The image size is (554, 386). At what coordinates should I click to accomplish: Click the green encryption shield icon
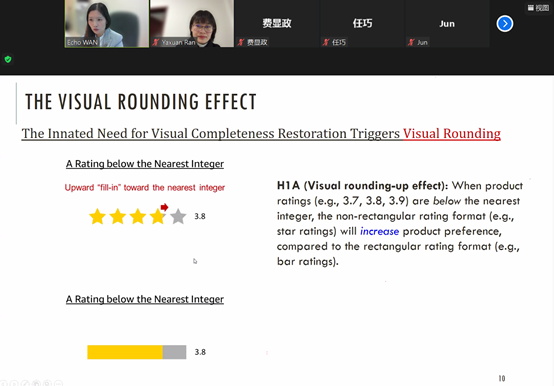(8, 59)
